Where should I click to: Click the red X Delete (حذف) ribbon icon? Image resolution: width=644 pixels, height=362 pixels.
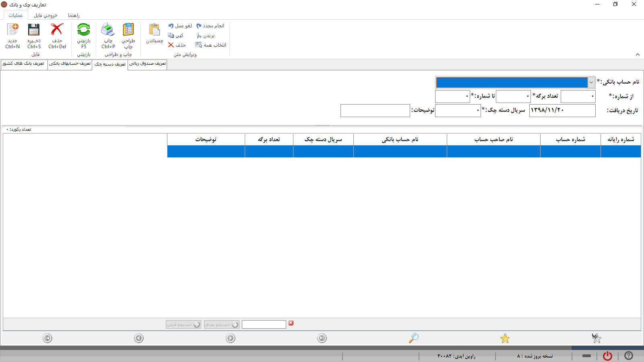tap(57, 31)
